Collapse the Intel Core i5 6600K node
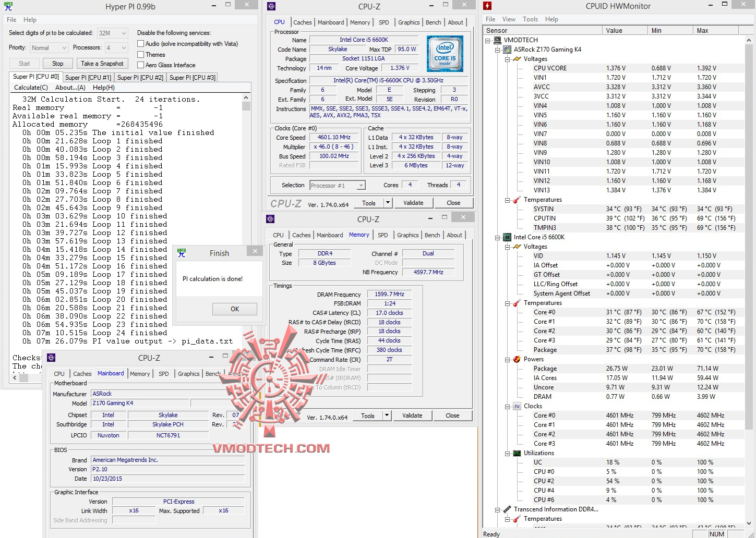Viewport: 756px width, 538px height. click(x=498, y=237)
